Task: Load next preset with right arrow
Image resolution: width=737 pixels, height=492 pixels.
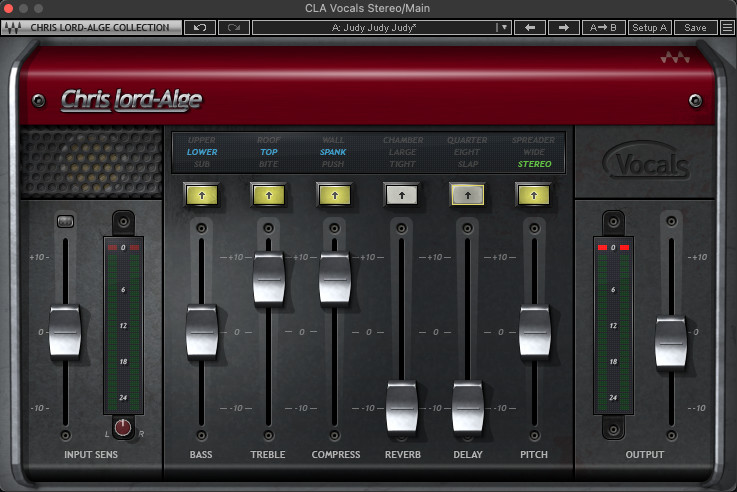Action: pos(564,28)
